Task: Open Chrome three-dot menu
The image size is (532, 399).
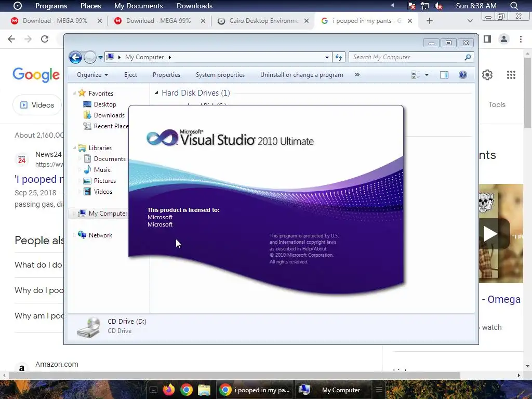Action: (521, 39)
